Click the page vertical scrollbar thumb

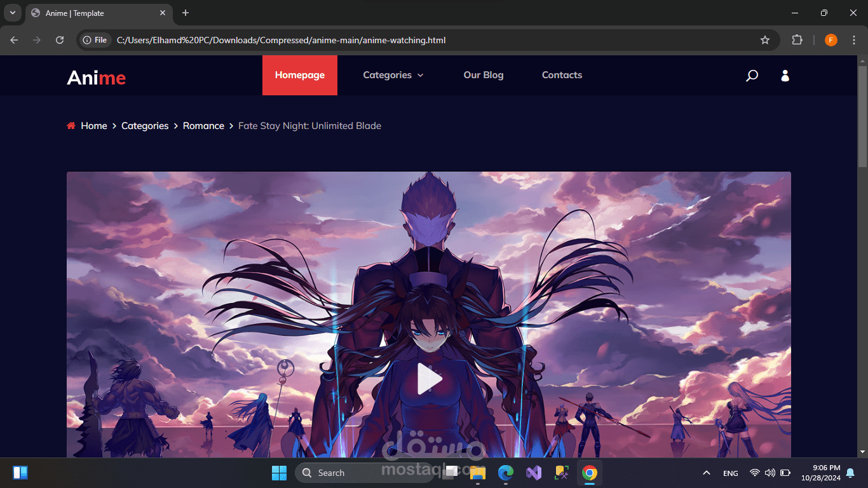tap(862, 116)
